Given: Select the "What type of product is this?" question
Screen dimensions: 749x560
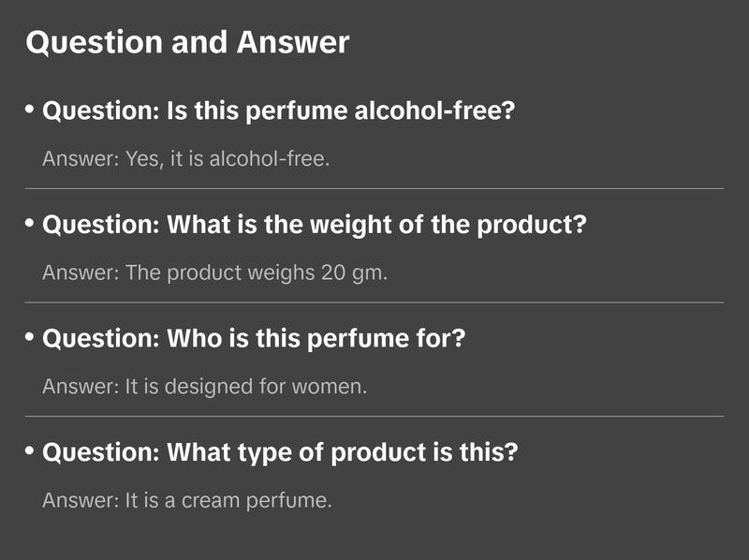Looking at the screenshot, I should point(280,453).
